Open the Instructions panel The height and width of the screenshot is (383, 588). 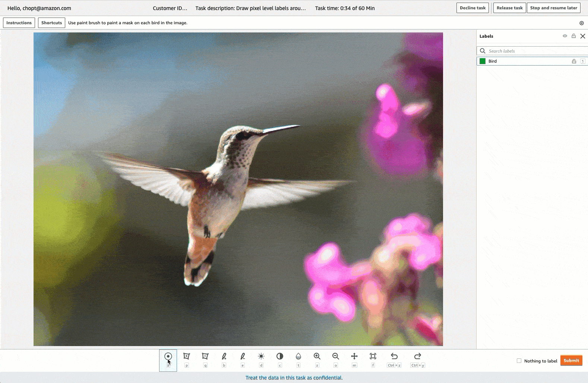click(19, 23)
